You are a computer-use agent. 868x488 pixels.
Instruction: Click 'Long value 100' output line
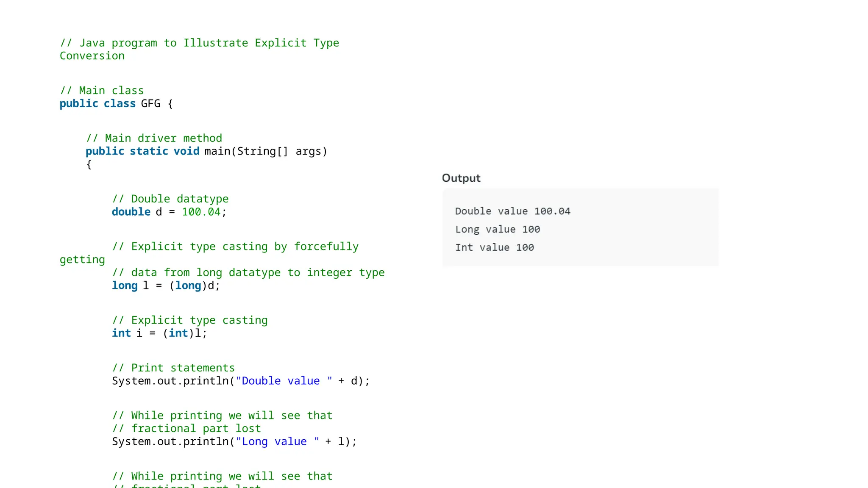(x=497, y=229)
